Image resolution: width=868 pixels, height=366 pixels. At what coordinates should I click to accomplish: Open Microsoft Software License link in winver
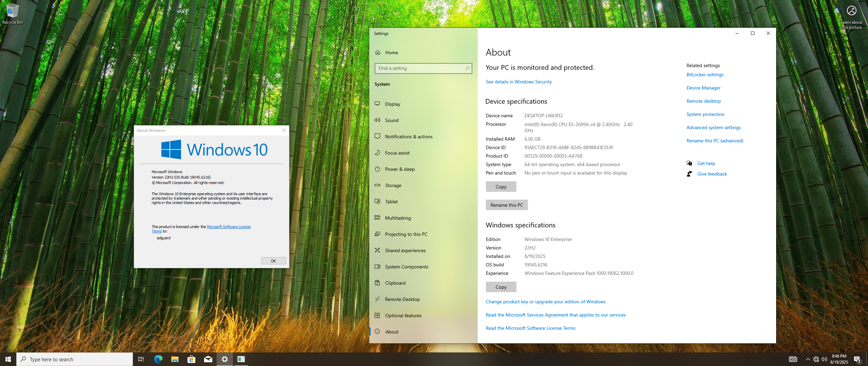[x=229, y=227]
